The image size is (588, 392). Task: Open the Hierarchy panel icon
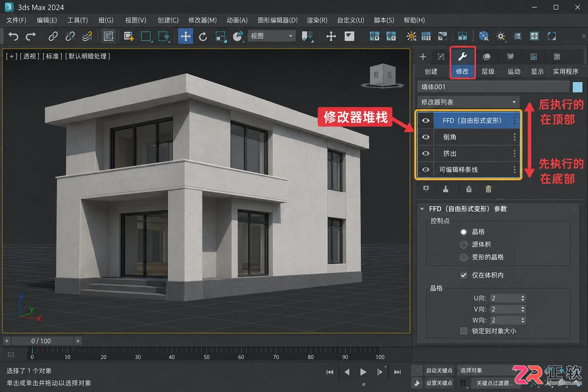(x=486, y=57)
